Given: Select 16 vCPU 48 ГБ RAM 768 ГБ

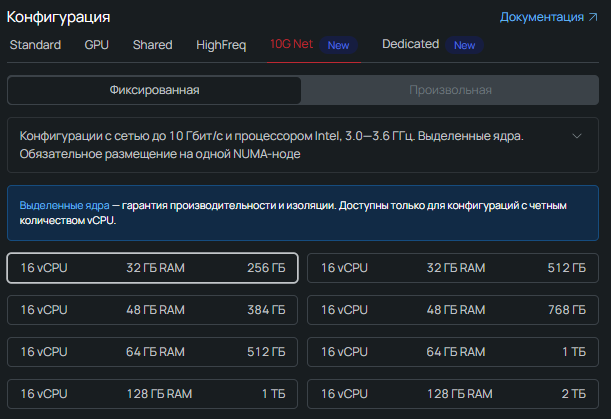Looking at the screenshot, I should (x=452, y=310).
